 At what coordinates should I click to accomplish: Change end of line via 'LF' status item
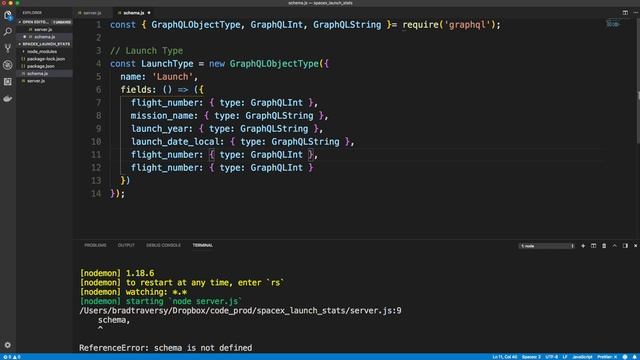point(565,357)
